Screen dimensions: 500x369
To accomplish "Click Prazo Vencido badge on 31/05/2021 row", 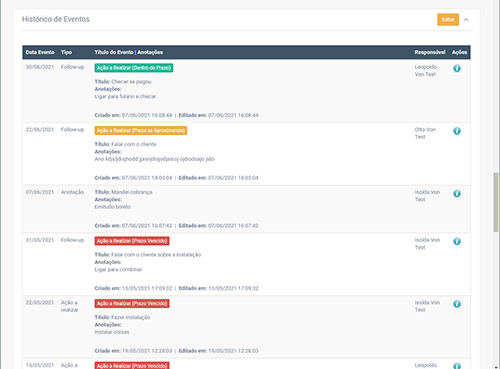I will (132, 241).
